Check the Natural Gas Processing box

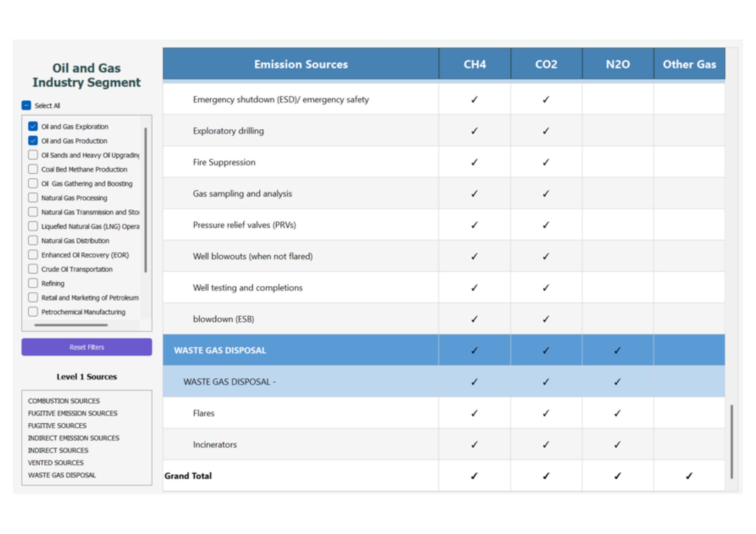point(33,198)
